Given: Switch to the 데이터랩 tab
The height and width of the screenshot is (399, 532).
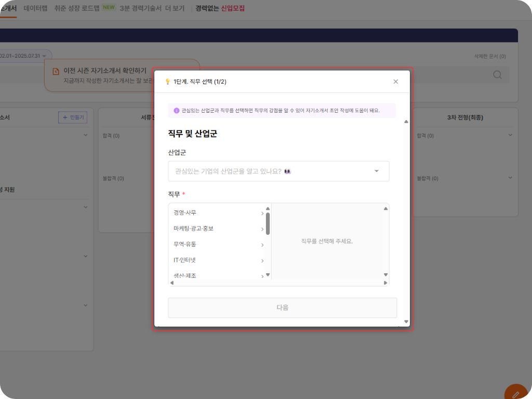Looking at the screenshot, I should [x=34, y=8].
